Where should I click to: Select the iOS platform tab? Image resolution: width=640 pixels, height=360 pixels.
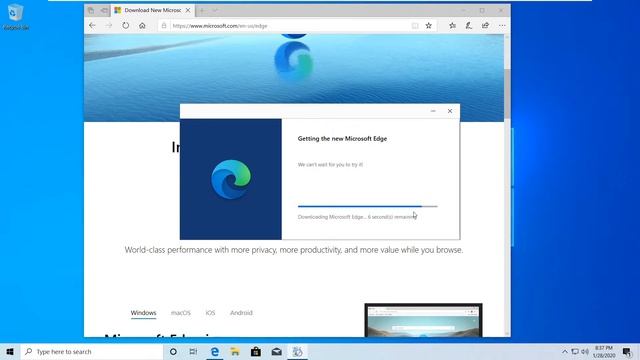[210, 313]
